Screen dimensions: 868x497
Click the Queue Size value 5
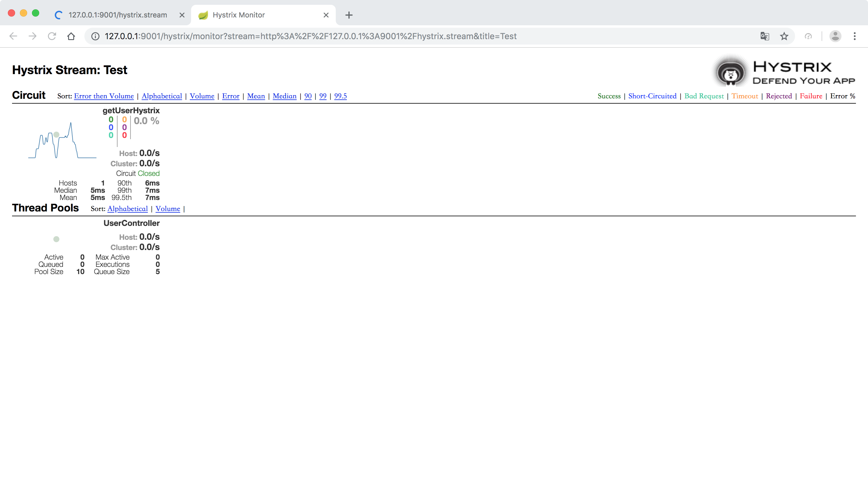click(157, 272)
